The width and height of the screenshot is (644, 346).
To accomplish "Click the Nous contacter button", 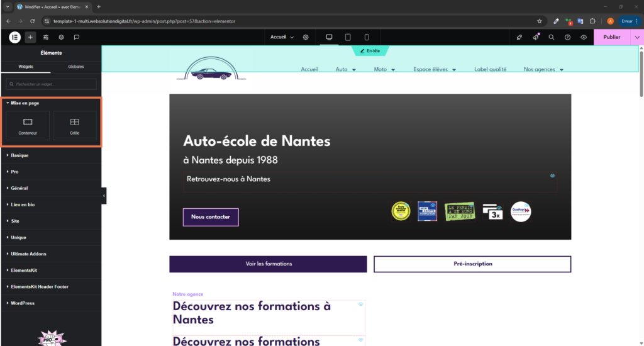I will 211,217.
